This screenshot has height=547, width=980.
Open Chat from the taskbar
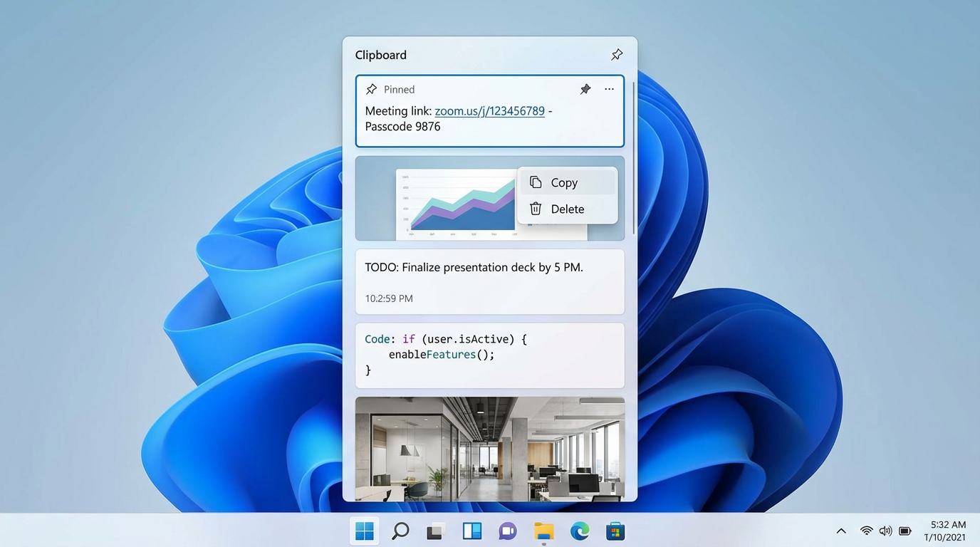[x=508, y=531]
